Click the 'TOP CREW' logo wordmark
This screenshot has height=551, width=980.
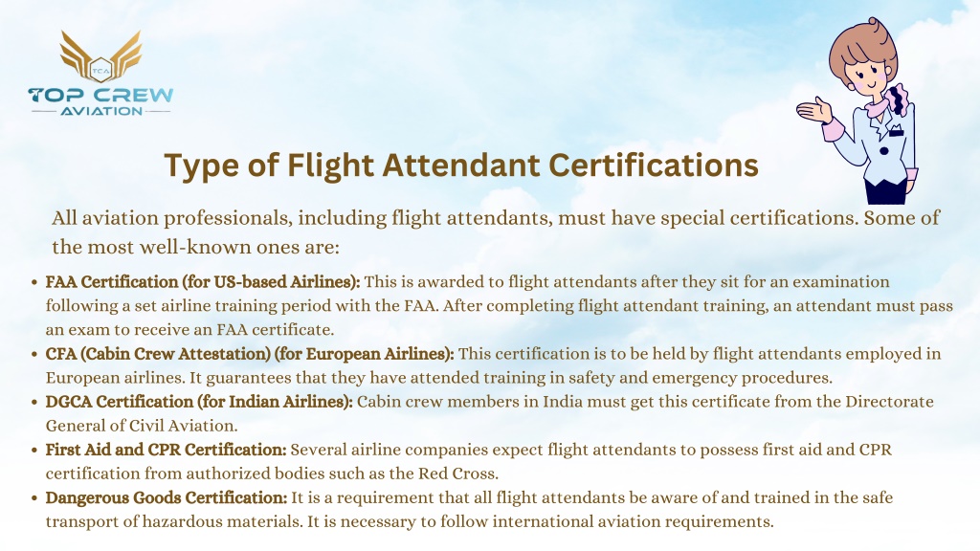(100, 96)
